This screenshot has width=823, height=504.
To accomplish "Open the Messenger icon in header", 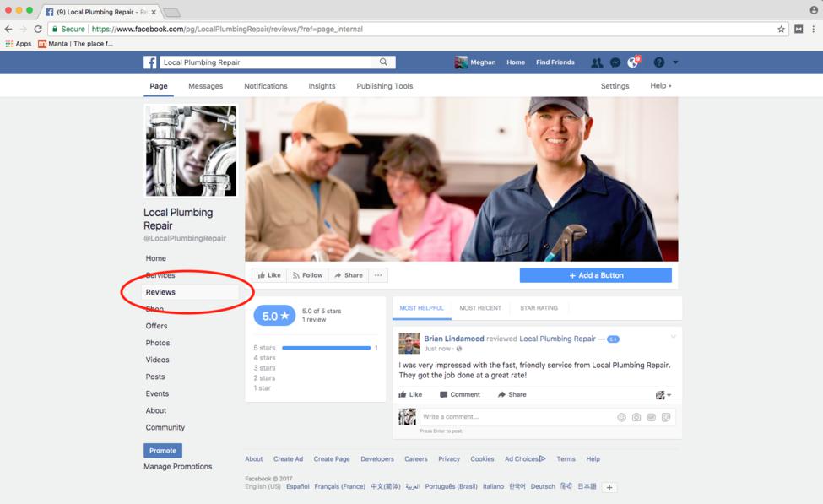I will [x=615, y=62].
